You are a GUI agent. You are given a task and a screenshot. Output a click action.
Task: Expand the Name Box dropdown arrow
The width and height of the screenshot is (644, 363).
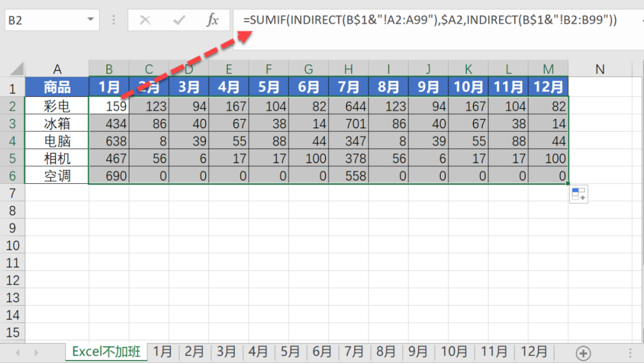pyautogui.click(x=91, y=19)
